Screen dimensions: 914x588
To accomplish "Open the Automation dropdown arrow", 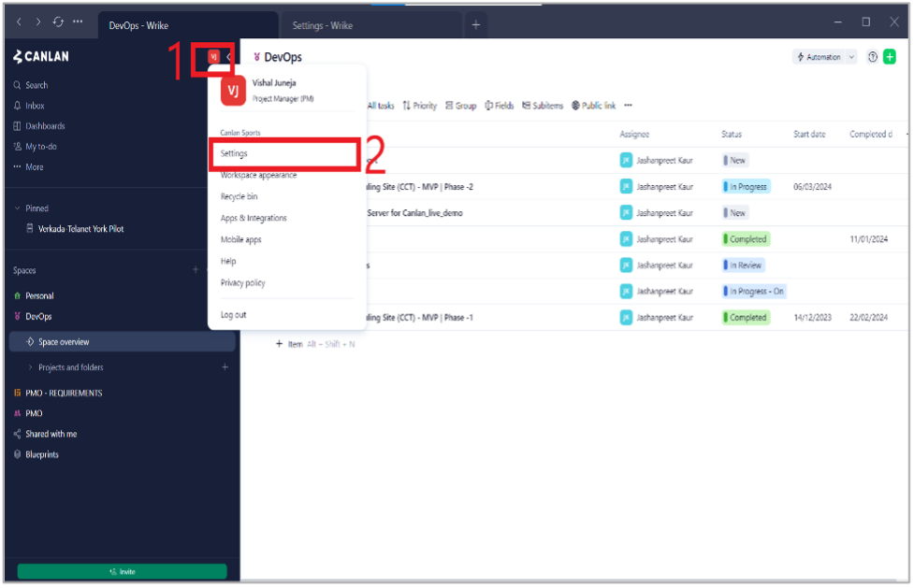I will (x=851, y=57).
